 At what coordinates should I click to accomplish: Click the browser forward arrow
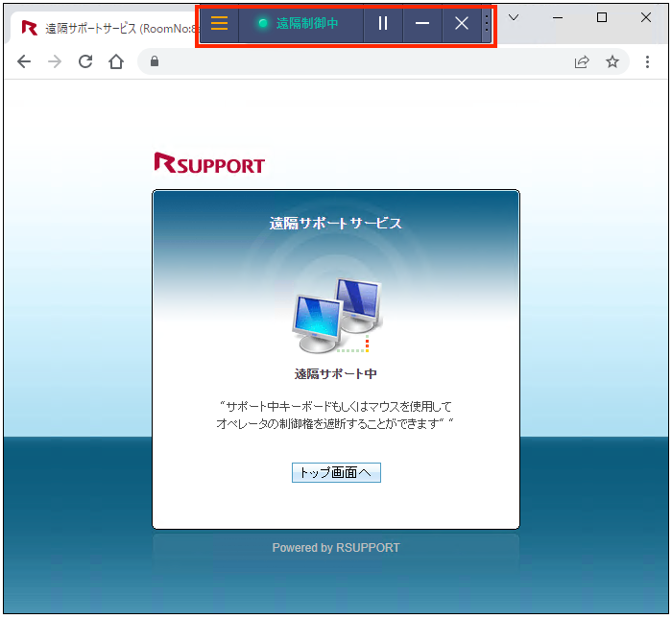coord(55,61)
